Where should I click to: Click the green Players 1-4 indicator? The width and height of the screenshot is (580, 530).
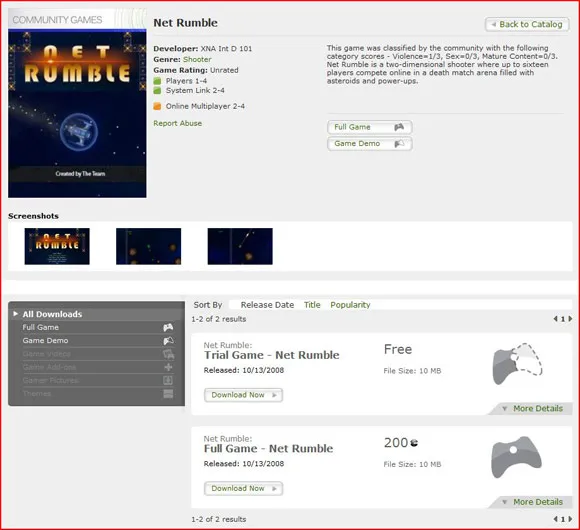(157, 81)
